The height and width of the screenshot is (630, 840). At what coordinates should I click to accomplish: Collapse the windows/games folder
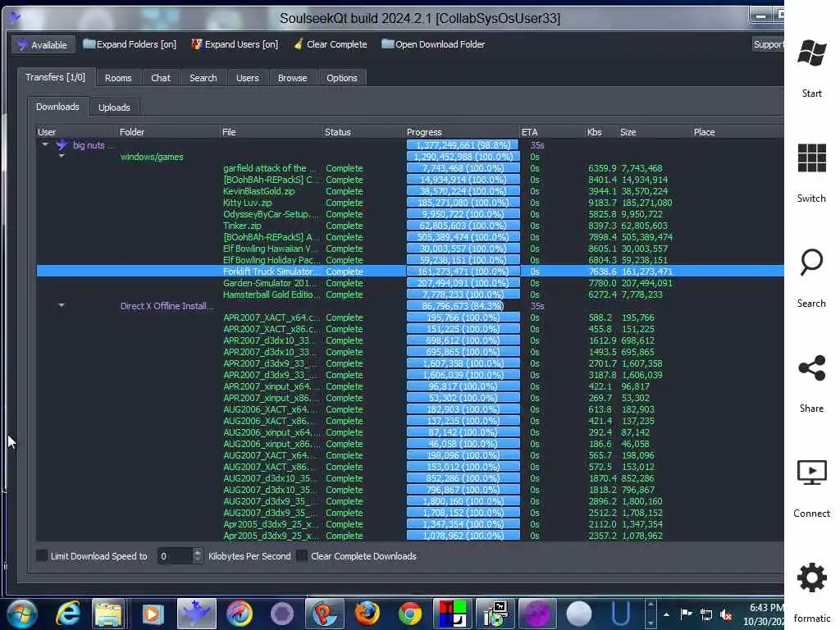[62, 156]
